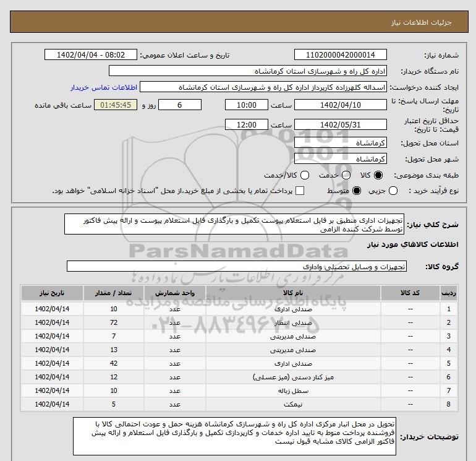Click the buyer notes text box
This screenshot has width=476, height=461.
click(234, 436)
